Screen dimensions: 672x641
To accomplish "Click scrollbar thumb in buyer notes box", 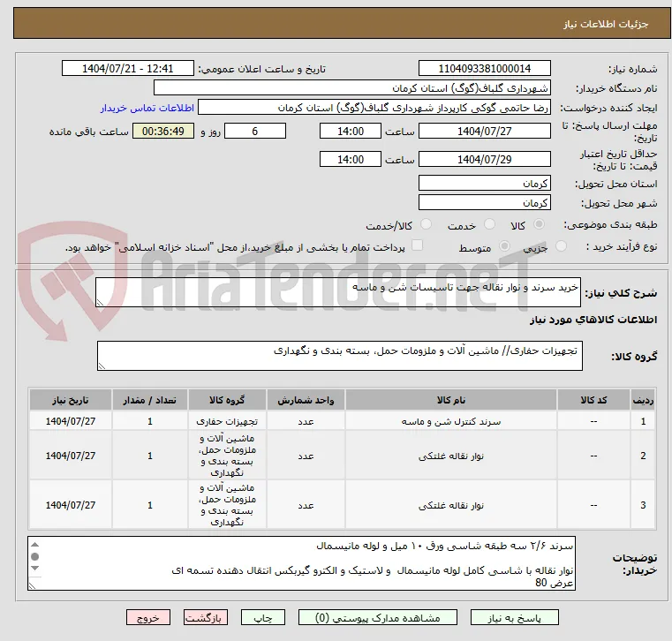I will click(34, 556).
